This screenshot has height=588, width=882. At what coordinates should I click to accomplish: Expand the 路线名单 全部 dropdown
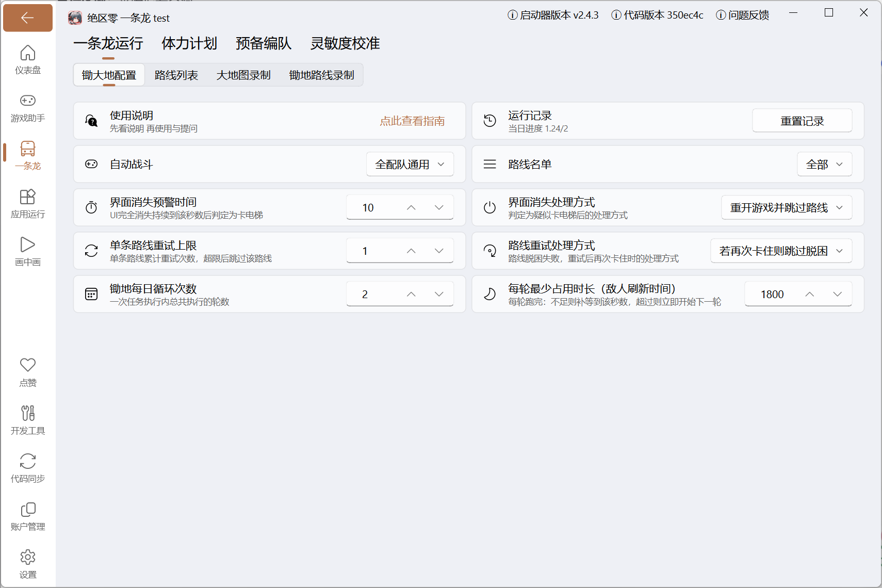pos(825,164)
